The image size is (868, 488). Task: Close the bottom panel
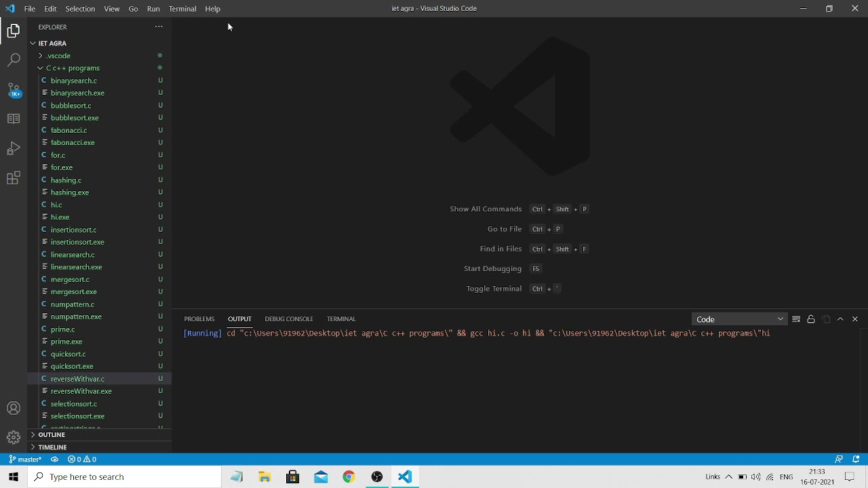854,319
